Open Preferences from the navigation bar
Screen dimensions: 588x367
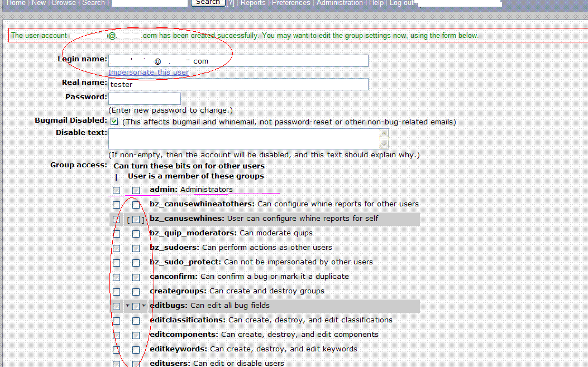tap(291, 3)
